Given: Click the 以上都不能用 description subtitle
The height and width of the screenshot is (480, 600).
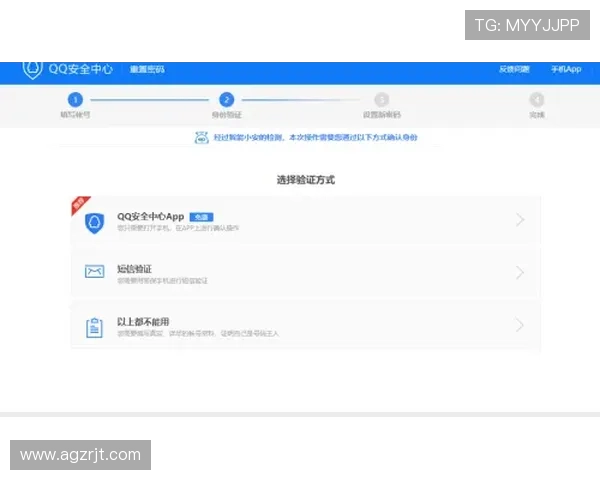Looking at the screenshot, I should coord(198,334).
